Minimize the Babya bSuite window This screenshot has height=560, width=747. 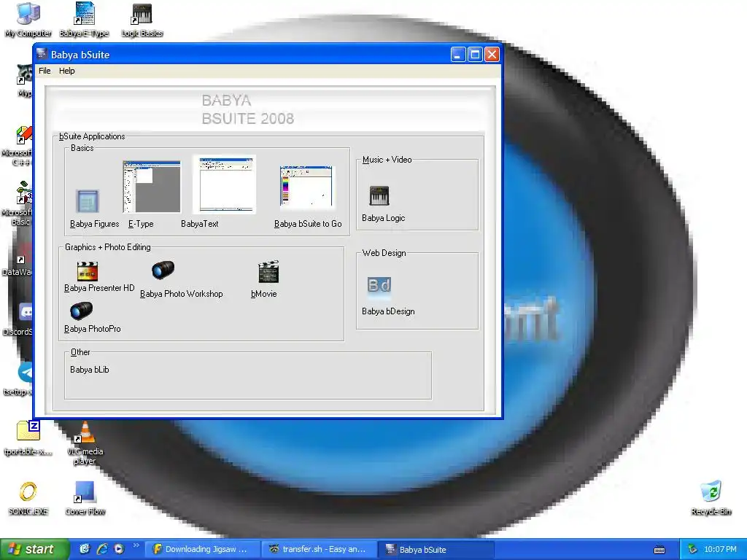[458, 55]
